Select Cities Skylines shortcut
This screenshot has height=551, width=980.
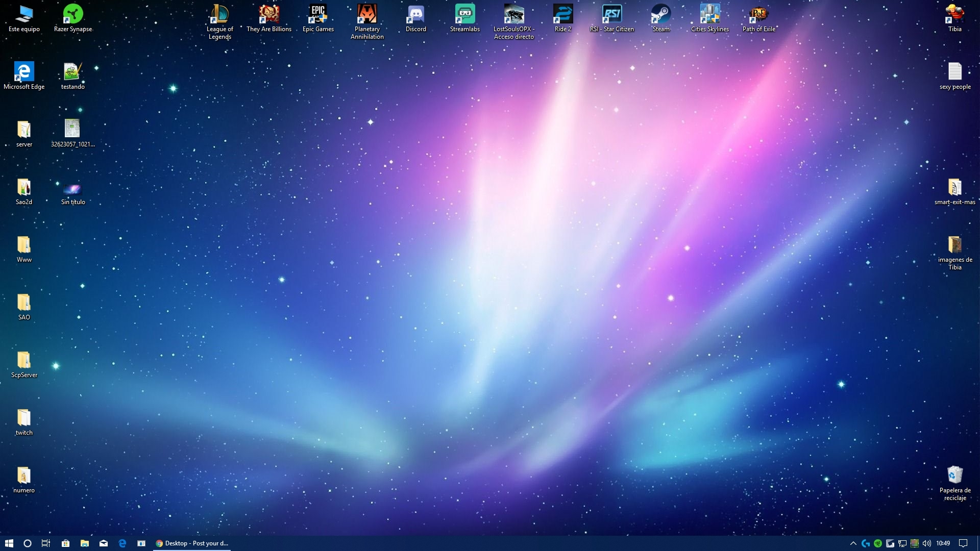710,18
